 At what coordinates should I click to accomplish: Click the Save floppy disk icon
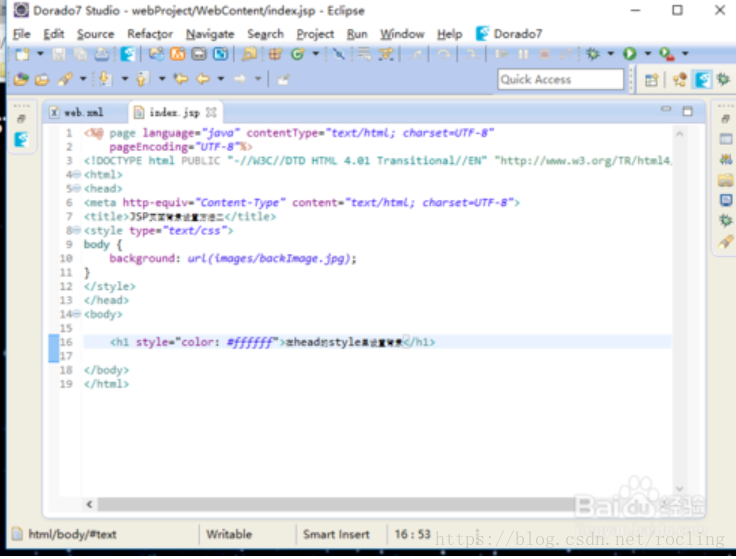coord(59,54)
